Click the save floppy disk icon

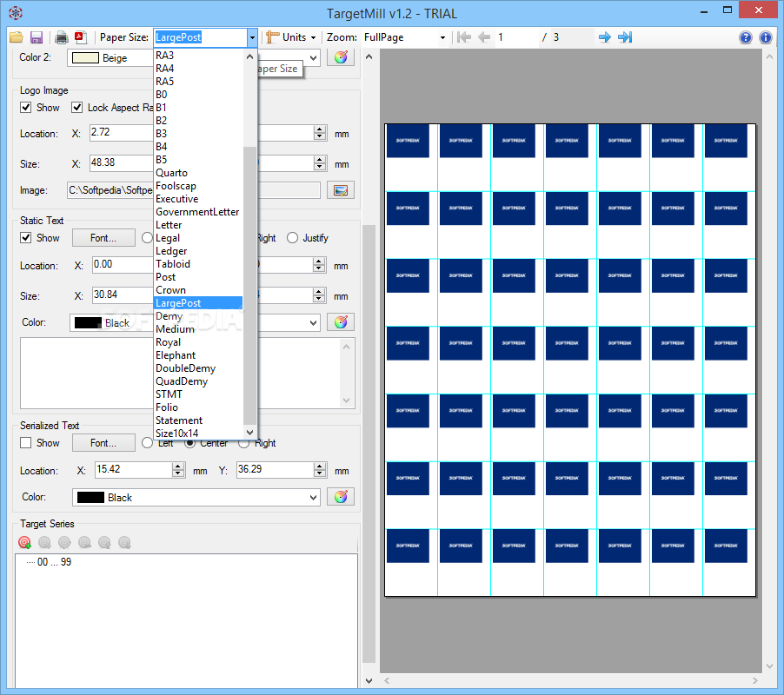[x=37, y=37]
